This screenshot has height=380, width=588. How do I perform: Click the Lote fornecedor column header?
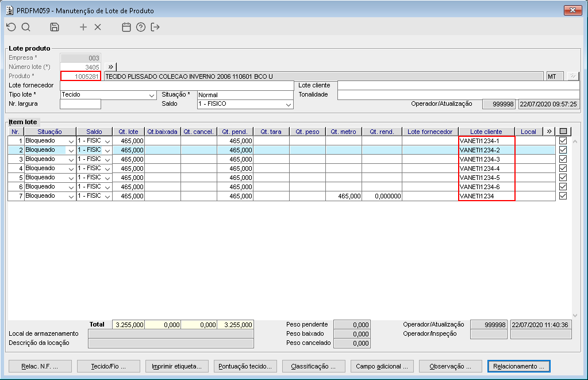(430, 131)
